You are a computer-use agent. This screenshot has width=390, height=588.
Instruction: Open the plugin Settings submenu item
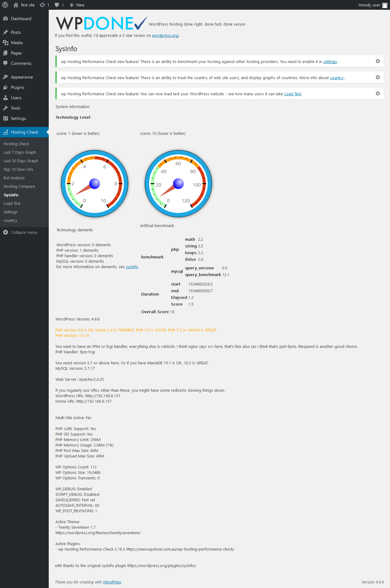click(x=11, y=212)
